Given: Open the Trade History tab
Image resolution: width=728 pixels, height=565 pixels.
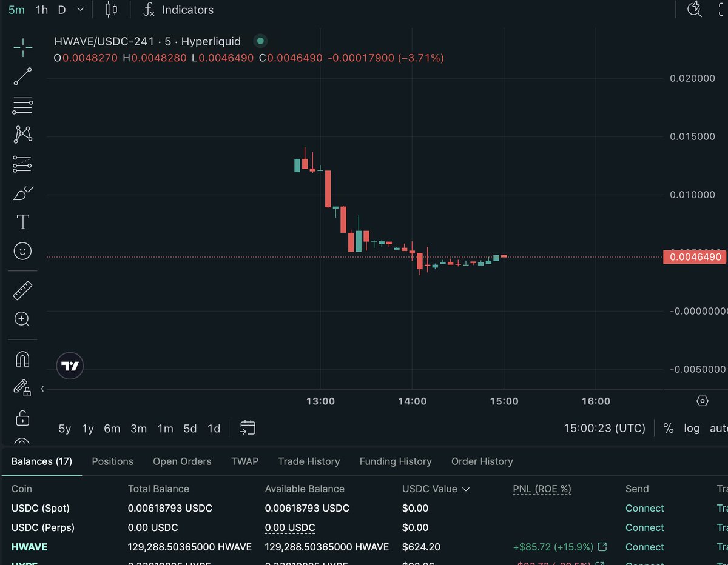Looking at the screenshot, I should (x=309, y=461).
